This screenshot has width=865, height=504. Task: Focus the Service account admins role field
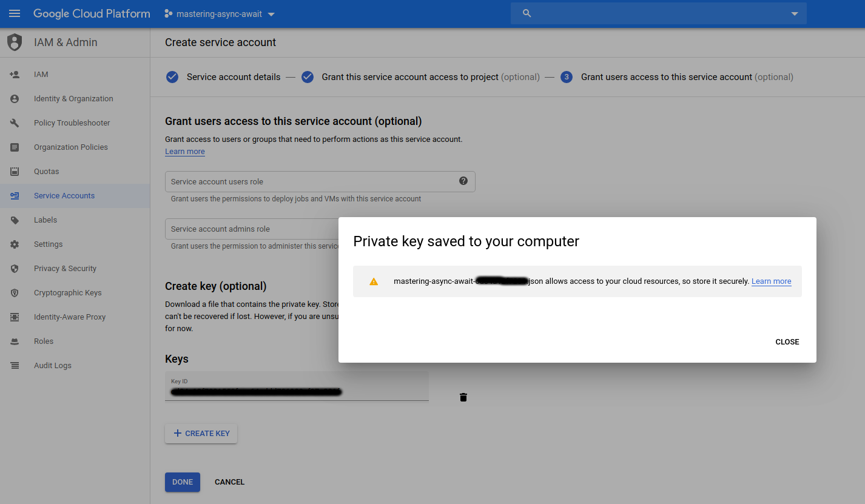[252, 229]
